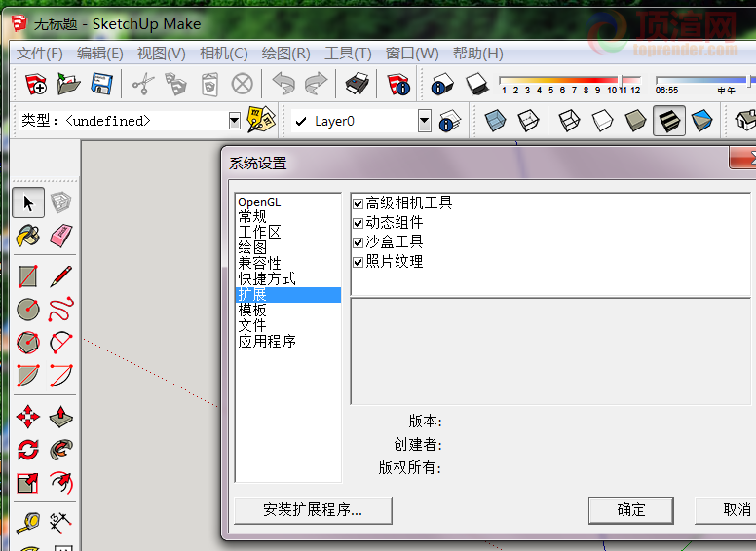
Task: Select Shaded With Textures style icon
Action: pos(669,121)
